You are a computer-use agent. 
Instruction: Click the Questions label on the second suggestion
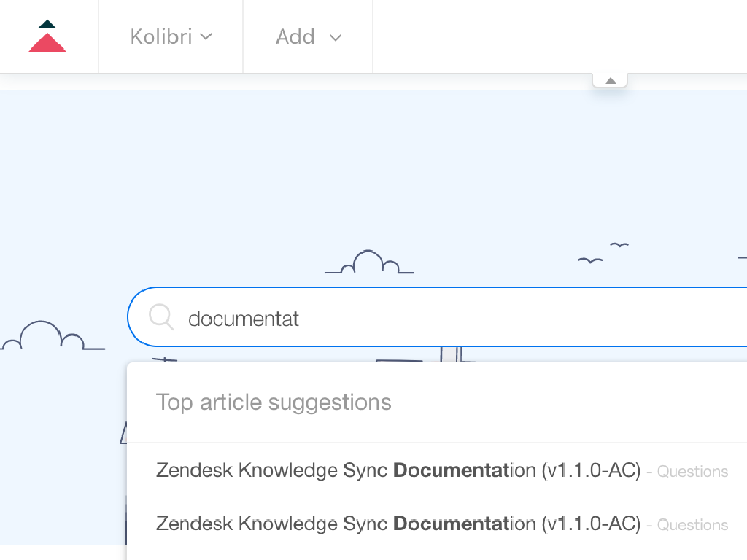pos(692,525)
